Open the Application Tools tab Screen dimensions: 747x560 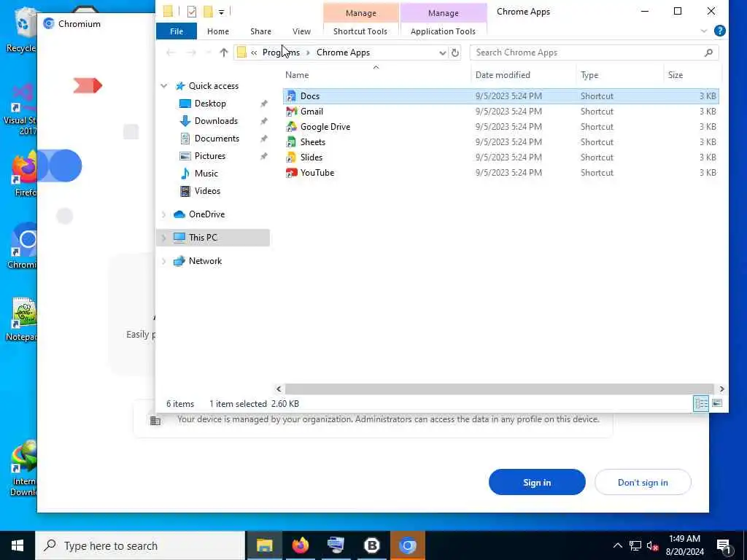443,31
